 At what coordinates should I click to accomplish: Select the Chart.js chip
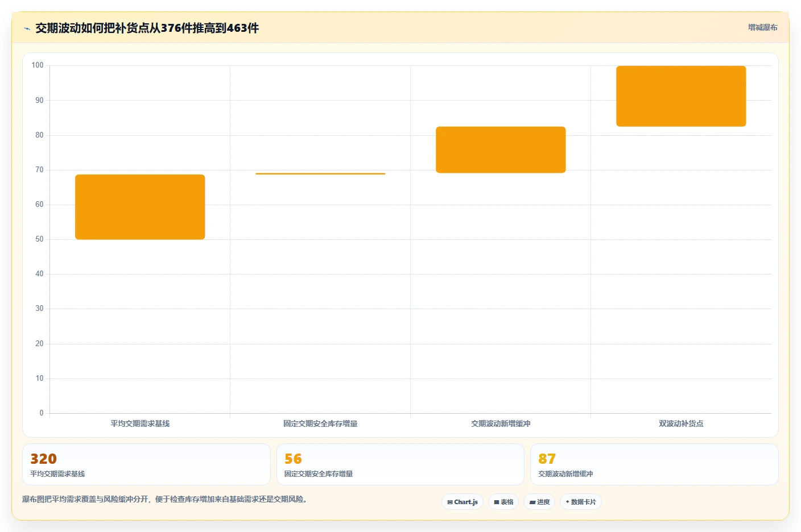click(463, 502)
